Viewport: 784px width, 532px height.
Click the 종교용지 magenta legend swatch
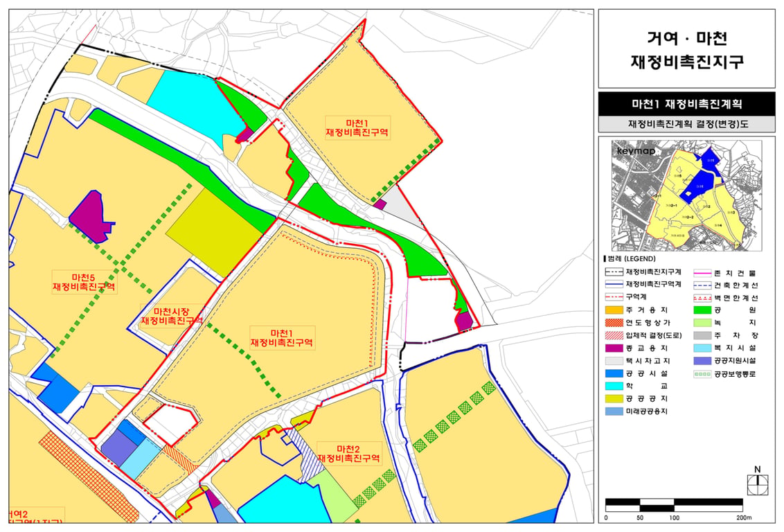point(614,348)
